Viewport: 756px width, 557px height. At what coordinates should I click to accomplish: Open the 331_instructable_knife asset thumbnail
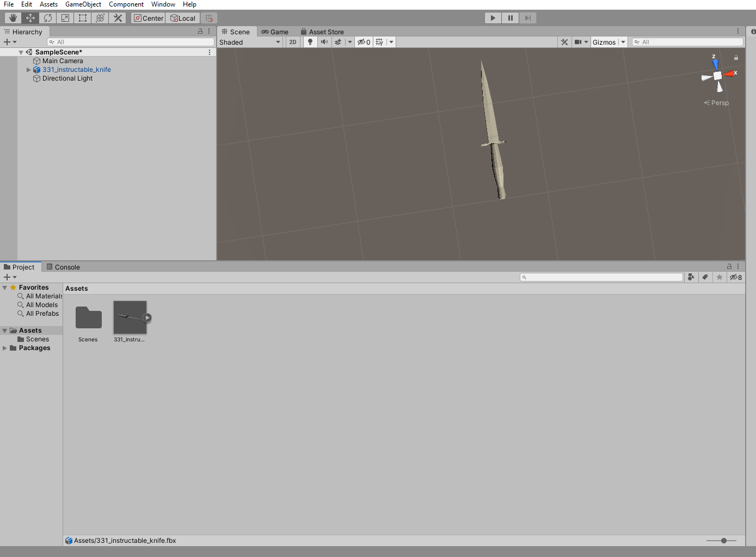click(130, 317)
